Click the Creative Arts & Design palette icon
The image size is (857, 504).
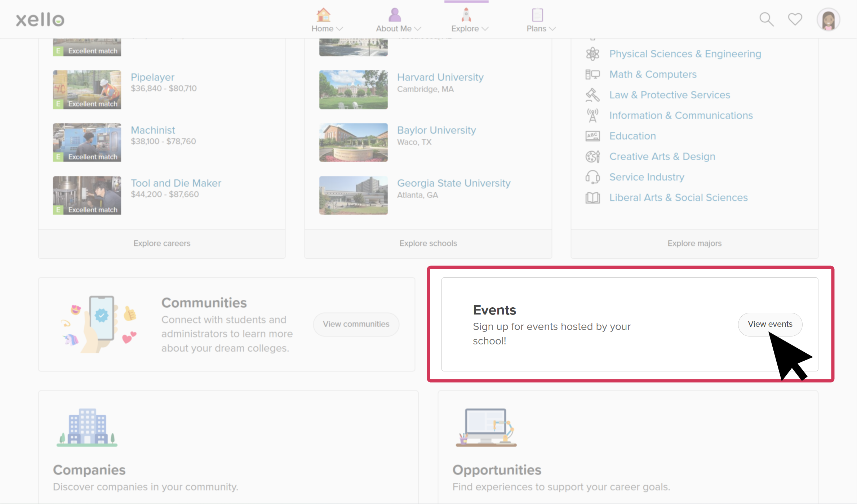click(592, 156)
